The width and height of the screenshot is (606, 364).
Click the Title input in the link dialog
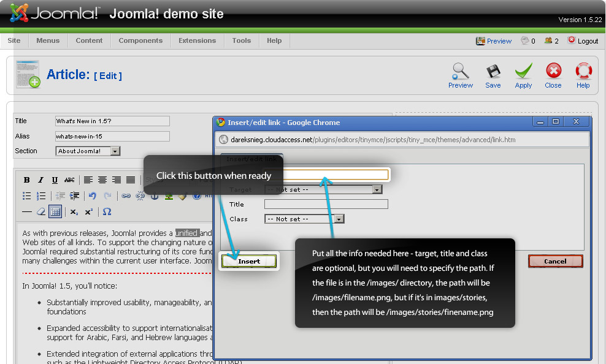tap(326, 204)
